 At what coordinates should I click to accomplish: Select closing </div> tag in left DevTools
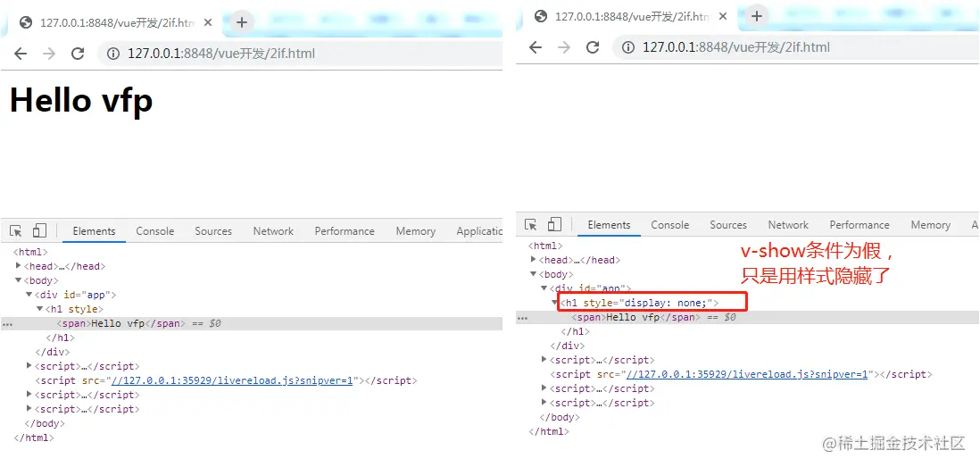coord(53,352)
